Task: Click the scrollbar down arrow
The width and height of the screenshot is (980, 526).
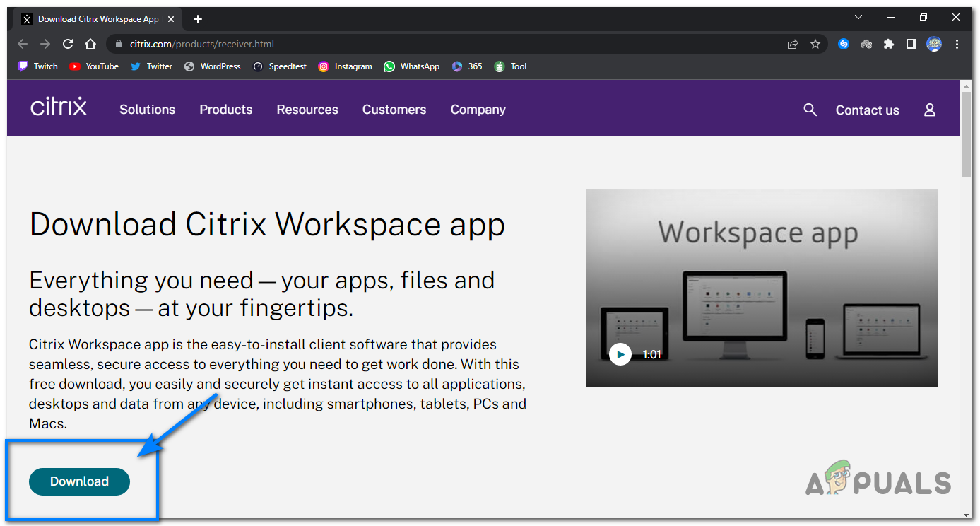Action: (967, 514)
